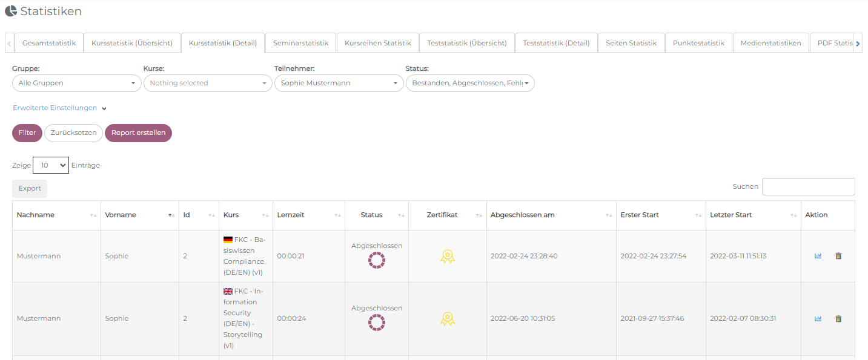Open the Kurse dropdown with Nothing selected
This screenshot has height=360, width=868.
(x=208, y=83)
